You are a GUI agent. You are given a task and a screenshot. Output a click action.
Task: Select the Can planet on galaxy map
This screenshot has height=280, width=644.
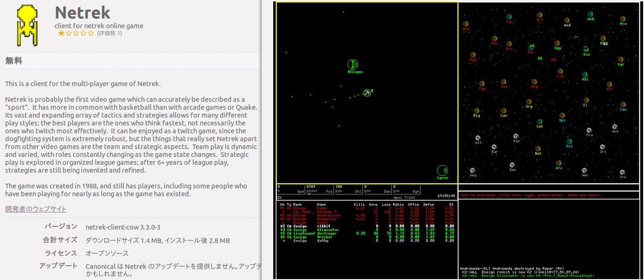[504, 111]
